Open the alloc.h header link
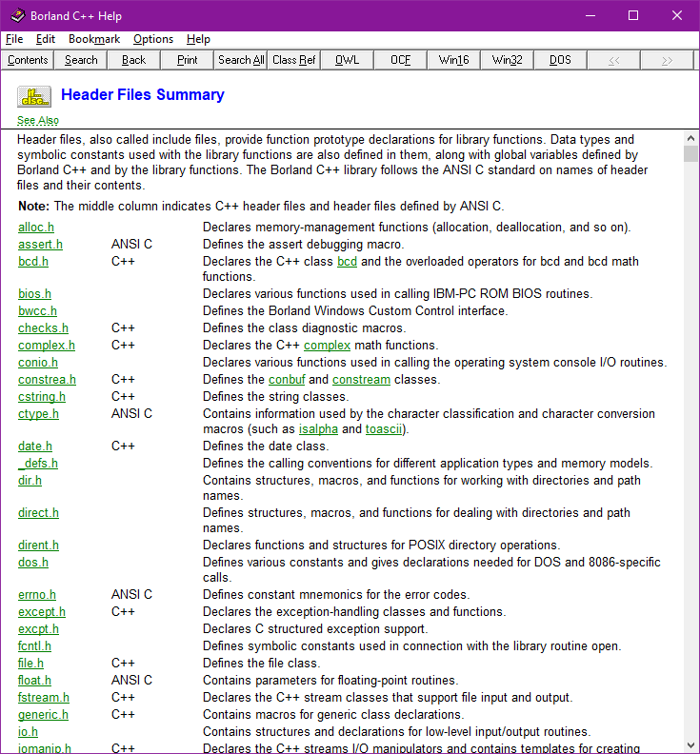Viewport: 700px width, 754px height. (36, 228)
